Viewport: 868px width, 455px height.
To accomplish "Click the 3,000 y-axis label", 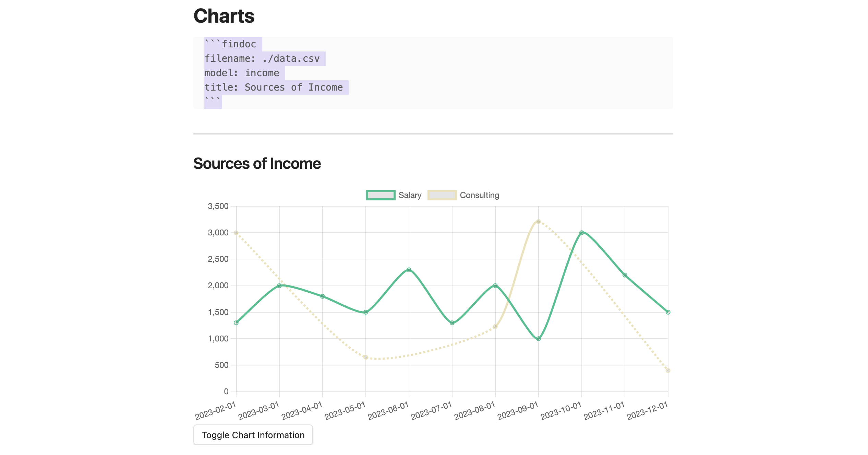I will [218, 233].
